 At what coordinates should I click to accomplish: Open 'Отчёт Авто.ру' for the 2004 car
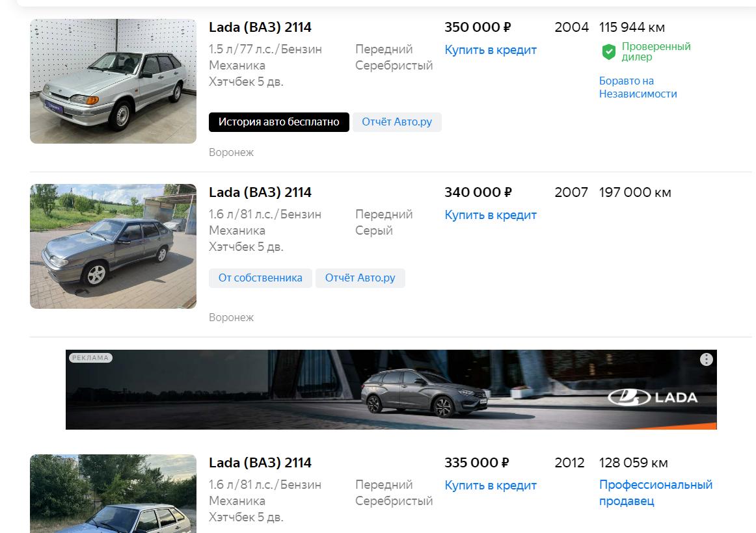point(397,122)
